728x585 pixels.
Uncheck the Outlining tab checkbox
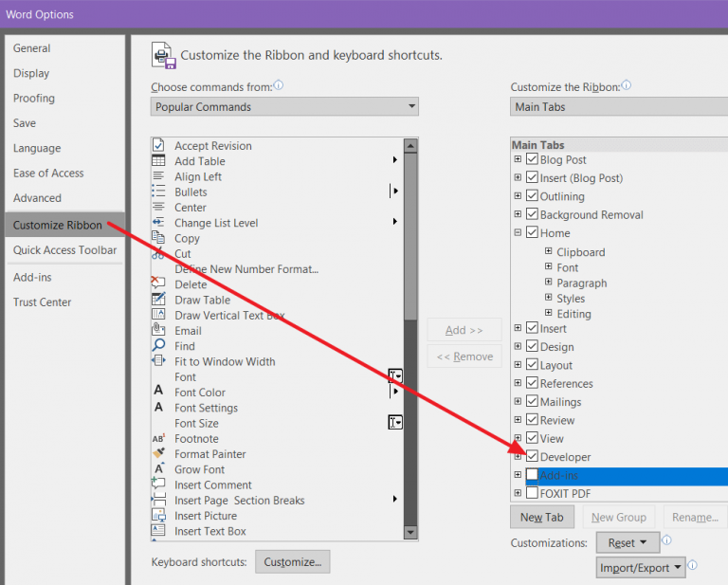(532, 196)
